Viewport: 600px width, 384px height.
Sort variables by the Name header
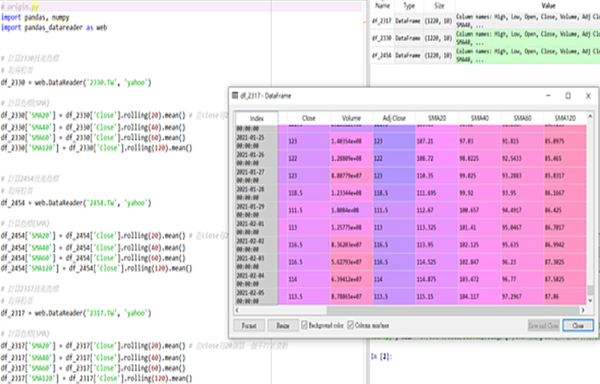382,6
